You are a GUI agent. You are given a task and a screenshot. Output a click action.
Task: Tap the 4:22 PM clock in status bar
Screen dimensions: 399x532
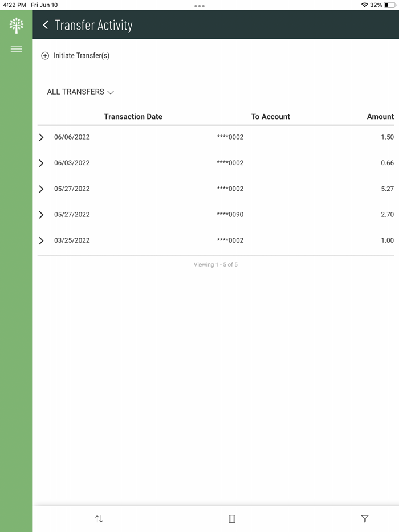coord(14,5)
